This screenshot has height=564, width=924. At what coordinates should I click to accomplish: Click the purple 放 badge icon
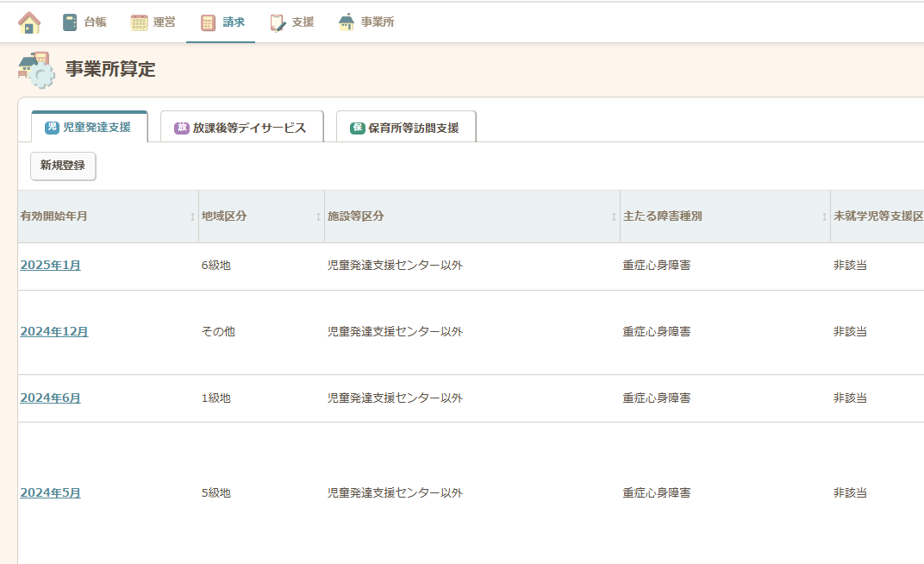181,128
